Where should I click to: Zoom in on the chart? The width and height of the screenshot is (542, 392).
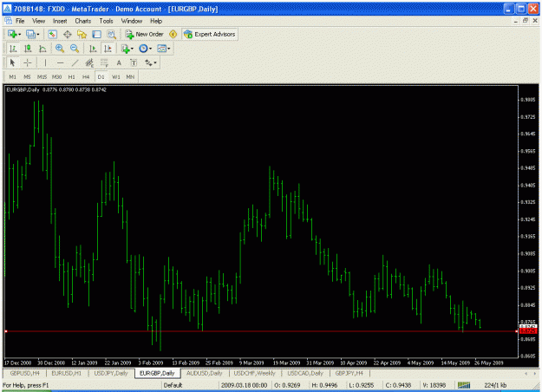tap(60, 49)
